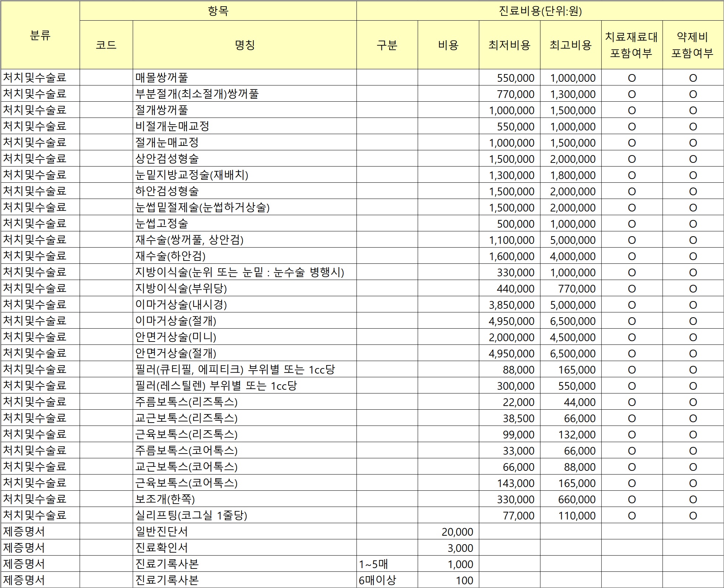Click the 이마거상술(내시경) cell
Screen dimensions: 724x588
point(245,305)
